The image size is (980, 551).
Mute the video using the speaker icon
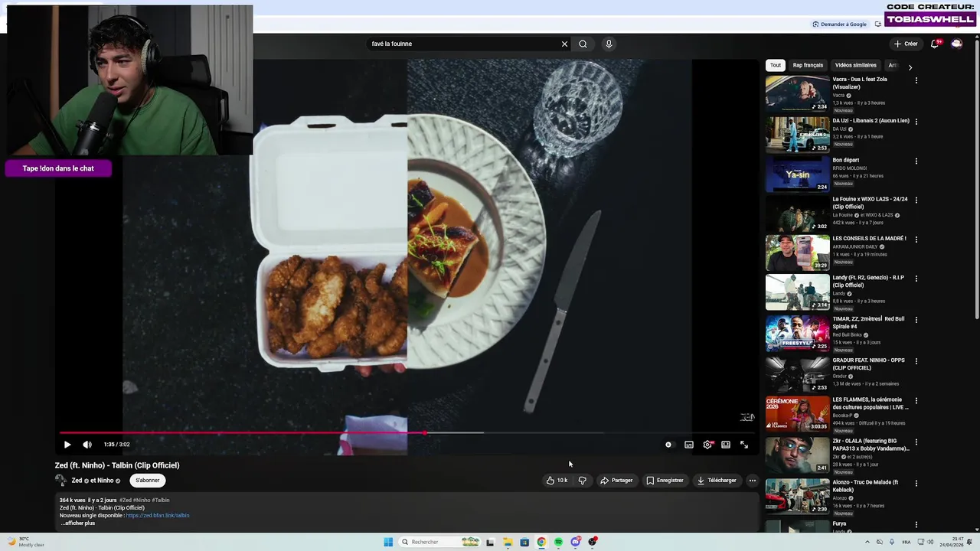tap(87, 445)
